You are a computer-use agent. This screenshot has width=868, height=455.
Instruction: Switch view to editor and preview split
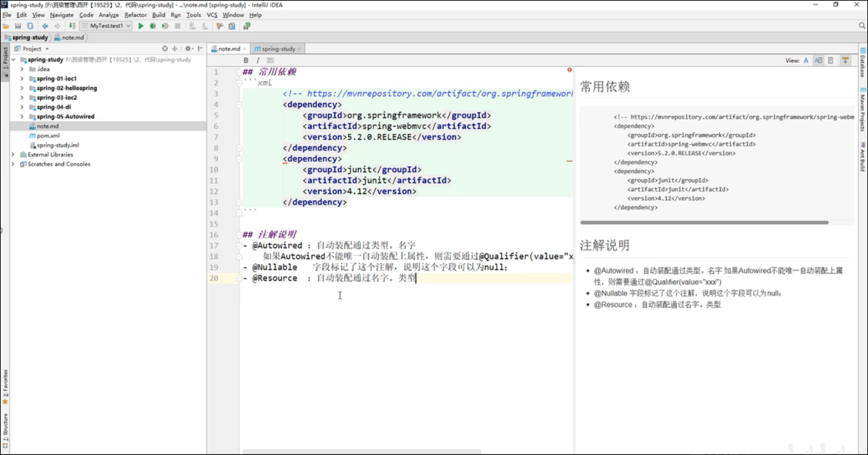pos(818,60)
